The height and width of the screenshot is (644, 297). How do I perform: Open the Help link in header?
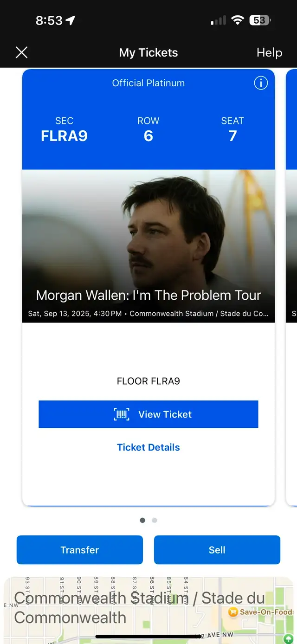click(x=269, y=52)
